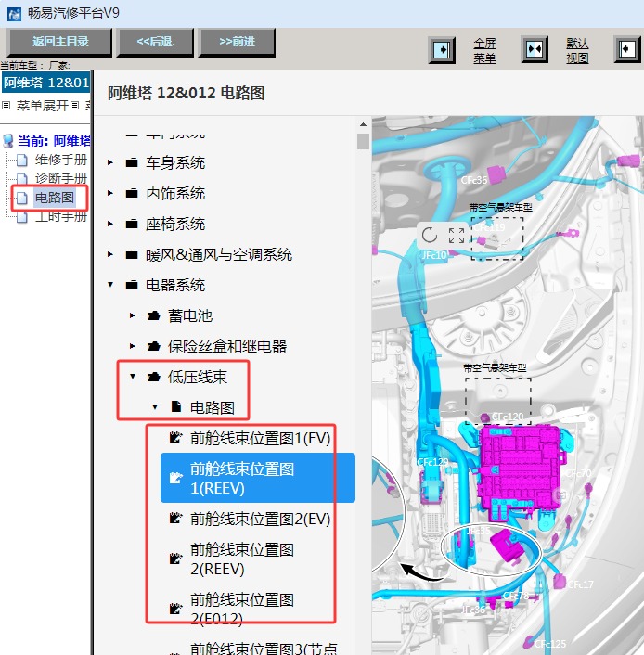Expand the 内饰系统 folder arrow
Image resolution: width=644 pixels, height=655 pixels.
(x=109, y=193)
